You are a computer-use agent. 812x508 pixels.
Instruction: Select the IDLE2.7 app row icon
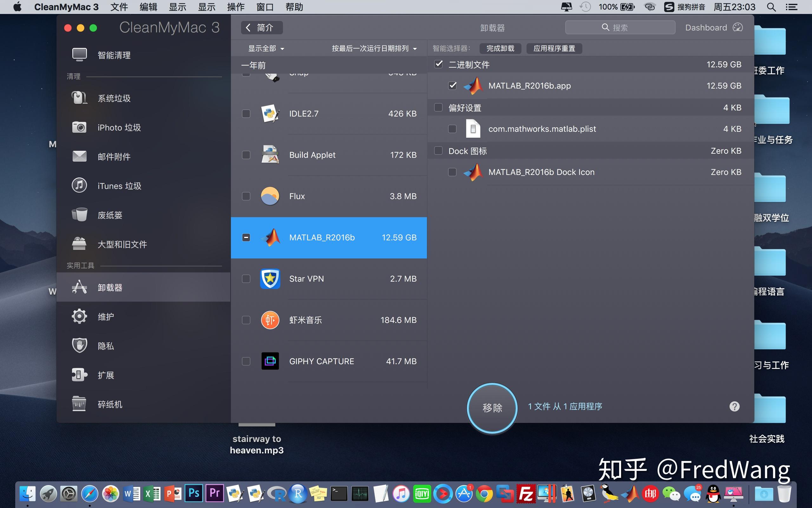270,114
